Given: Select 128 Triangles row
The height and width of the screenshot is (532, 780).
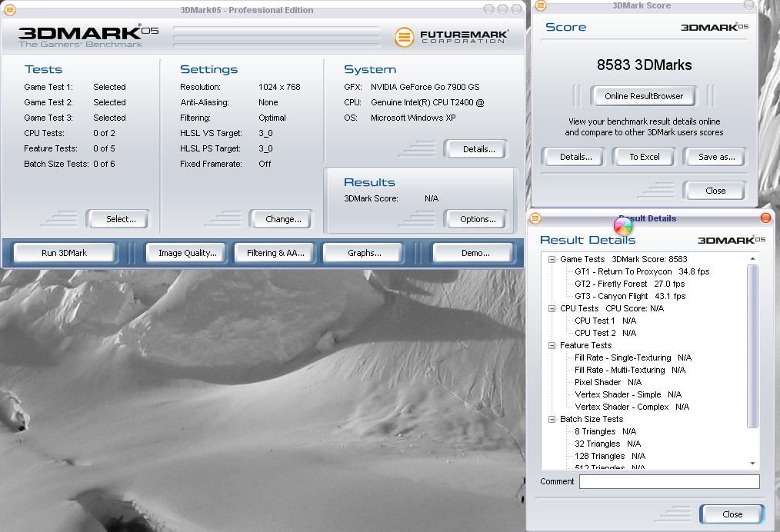Looking at the screenshot, I should click(610, 457).
